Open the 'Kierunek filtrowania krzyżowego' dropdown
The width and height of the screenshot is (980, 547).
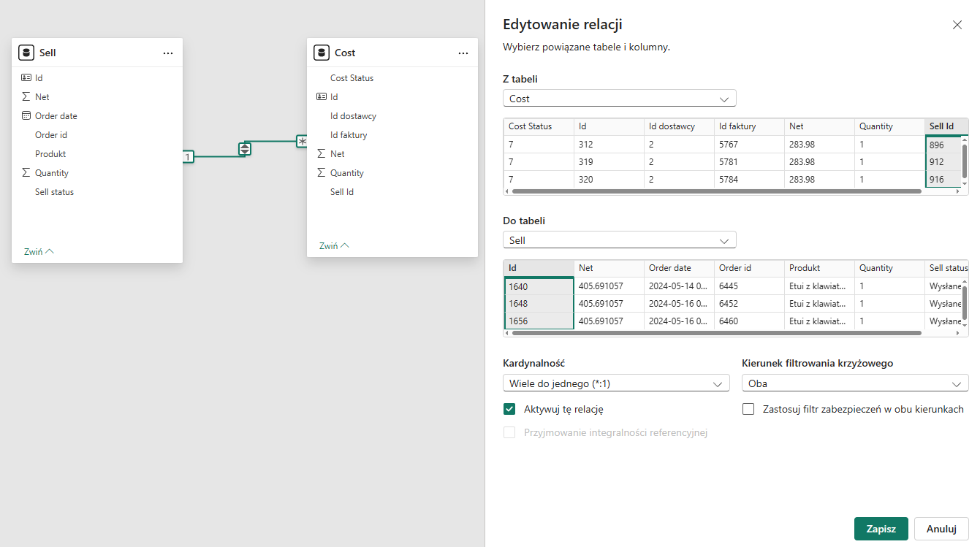[855, 383]
